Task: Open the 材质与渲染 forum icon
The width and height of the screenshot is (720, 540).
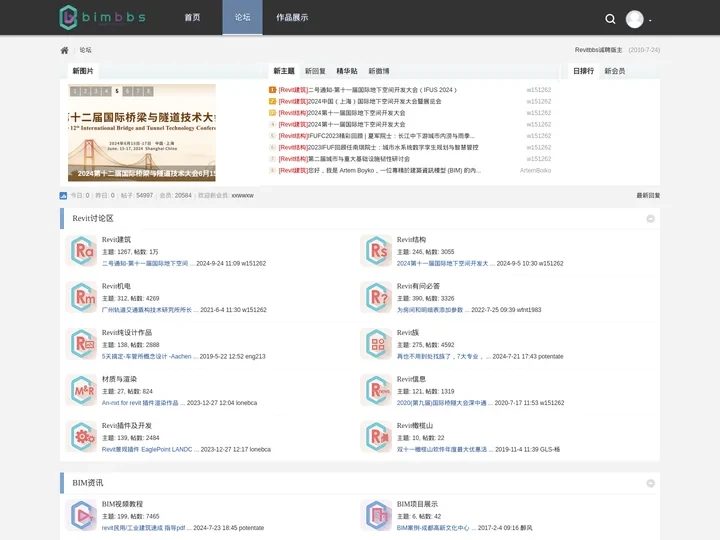Action: coord(82,390)
